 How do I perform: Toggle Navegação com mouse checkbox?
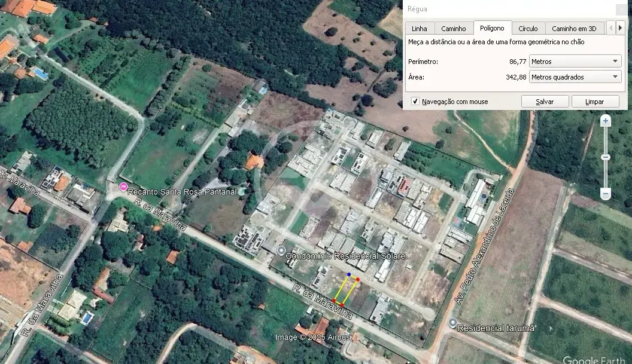(x=415, y=101)
